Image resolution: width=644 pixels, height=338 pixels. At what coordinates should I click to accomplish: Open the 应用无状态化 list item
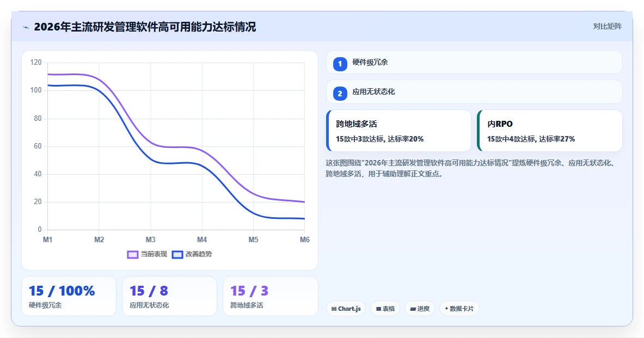(x=474, y=92)
